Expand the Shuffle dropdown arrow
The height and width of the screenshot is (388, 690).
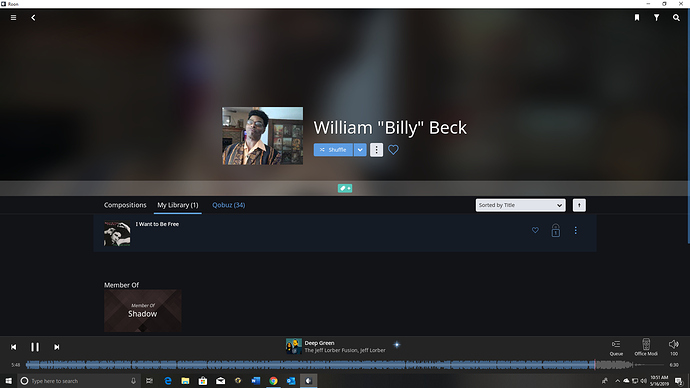click(x=360, y=150)
